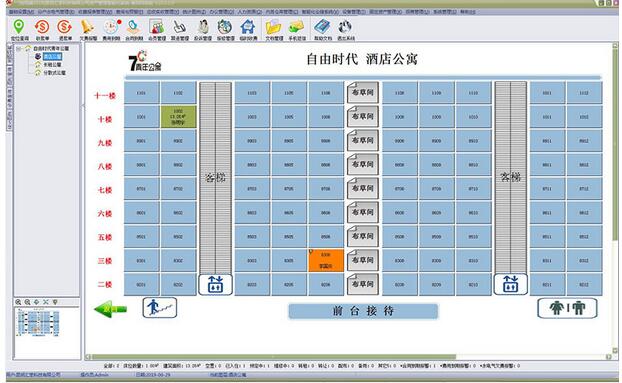Click the blue help book toolbar icon
This screenshot has height=383, width=622.
pos(322,27)
